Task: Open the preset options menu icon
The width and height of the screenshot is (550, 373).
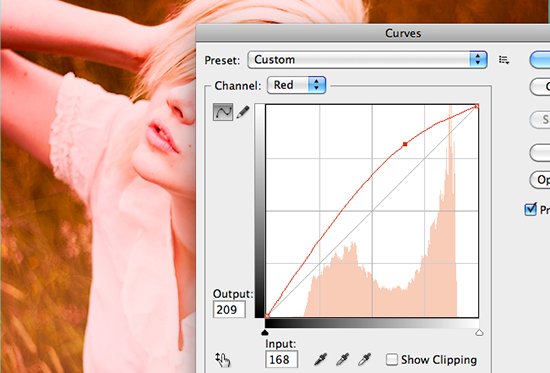Action: tap(504, 60)
